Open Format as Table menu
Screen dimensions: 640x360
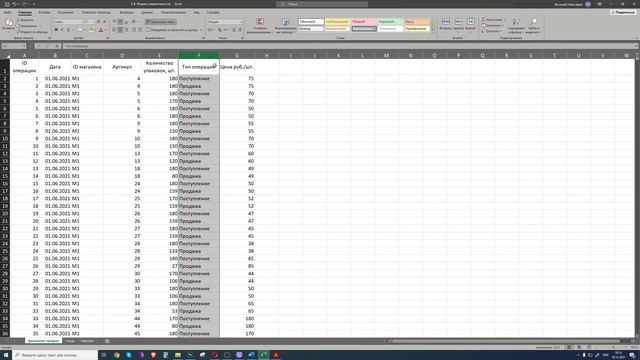click(x=286, y=25)
